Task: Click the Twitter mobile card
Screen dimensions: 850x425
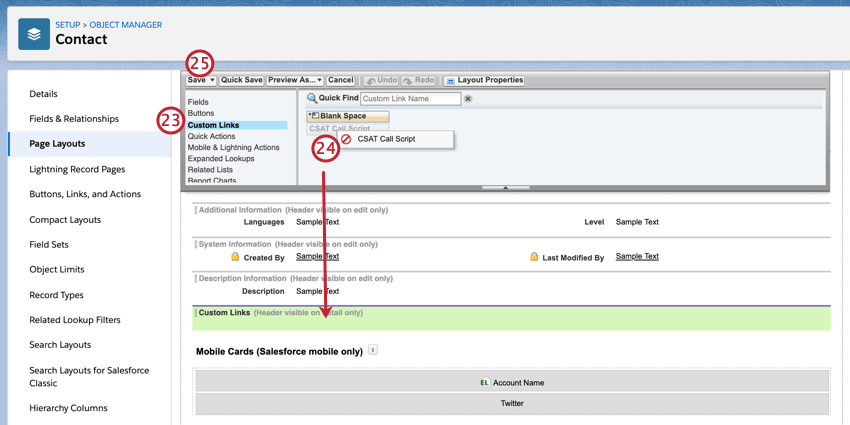Action: (x=512, y=403)
